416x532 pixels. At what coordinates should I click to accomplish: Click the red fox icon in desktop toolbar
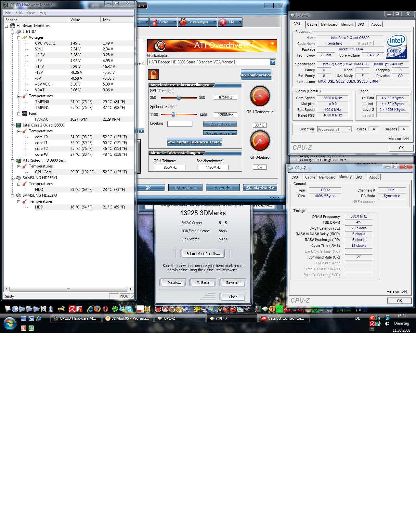click(158, 309)
